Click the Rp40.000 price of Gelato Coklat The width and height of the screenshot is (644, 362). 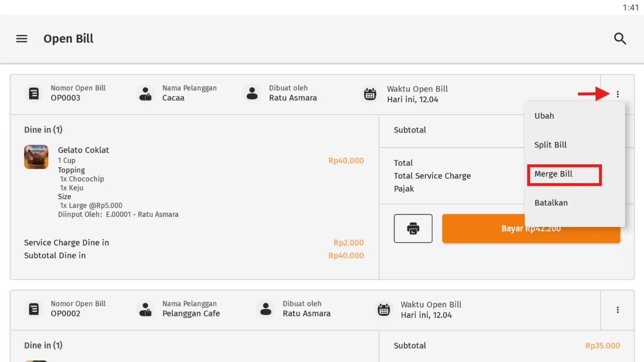(346, 161)
